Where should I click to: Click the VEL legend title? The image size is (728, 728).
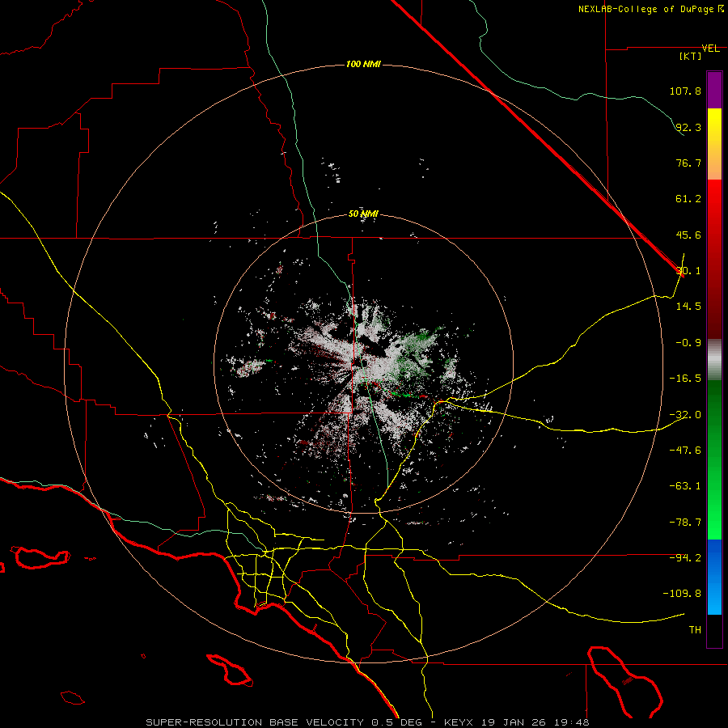point(710,49)
